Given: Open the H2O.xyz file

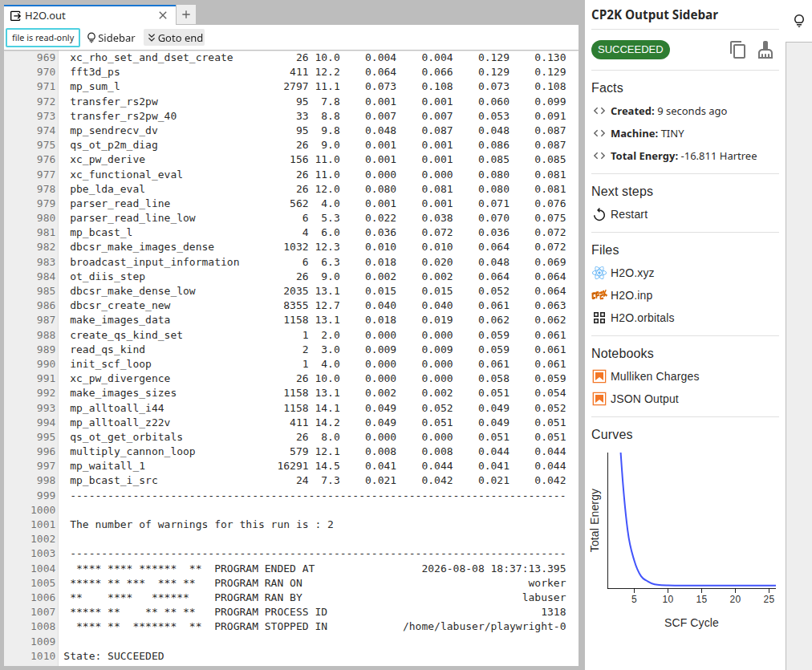Looking at the screenshot, I should click(x=631, y=273).
